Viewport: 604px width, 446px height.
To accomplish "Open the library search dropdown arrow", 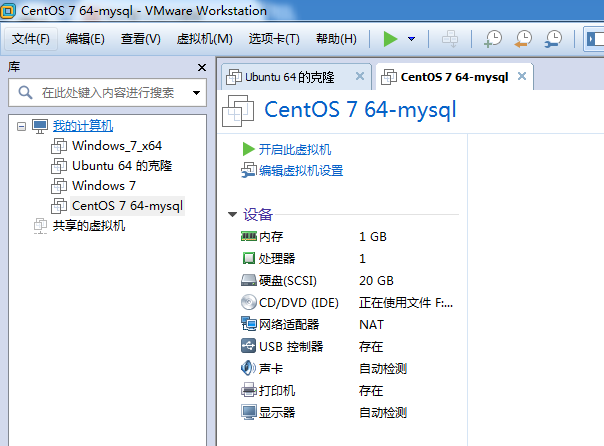I will point(196,93).
